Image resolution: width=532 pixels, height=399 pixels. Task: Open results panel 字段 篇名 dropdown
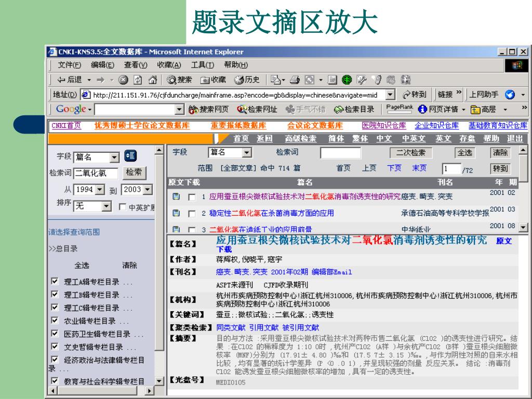tap(247, 153)
